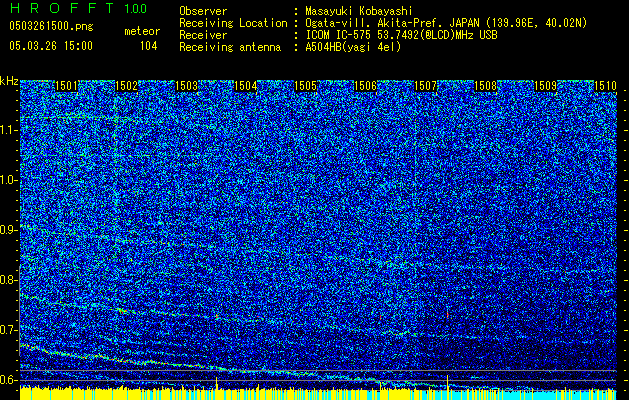Click the version number 1.00
The image size is (629, 400).
pyautogui.click(x=136, y=8)
